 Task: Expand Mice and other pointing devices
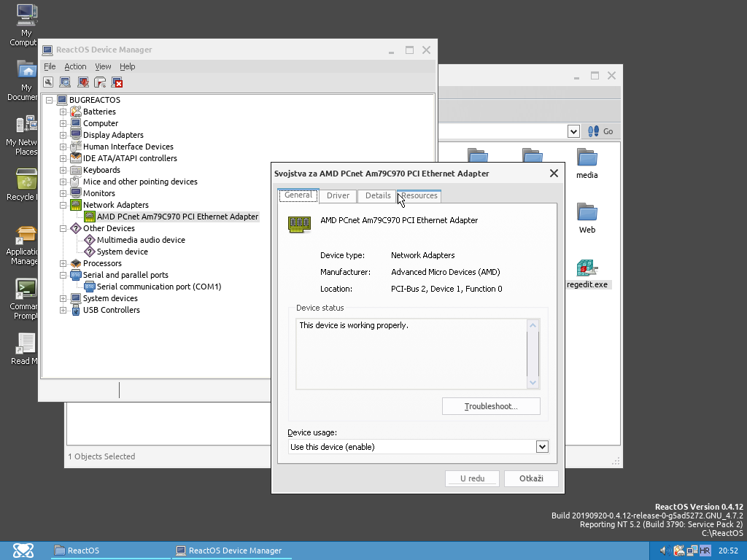[x=63, y=182]
